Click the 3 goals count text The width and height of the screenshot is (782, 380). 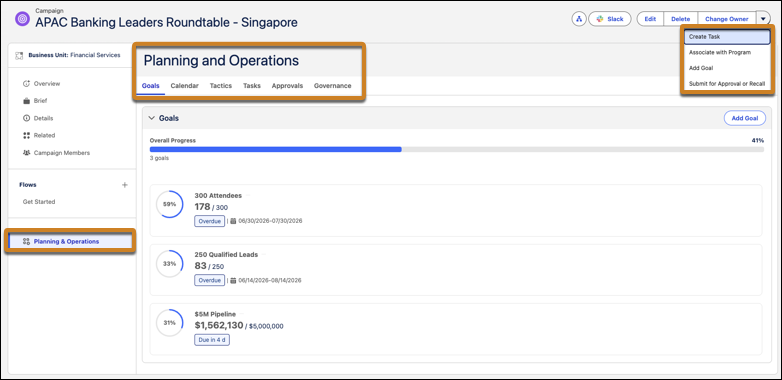(159, 158)
